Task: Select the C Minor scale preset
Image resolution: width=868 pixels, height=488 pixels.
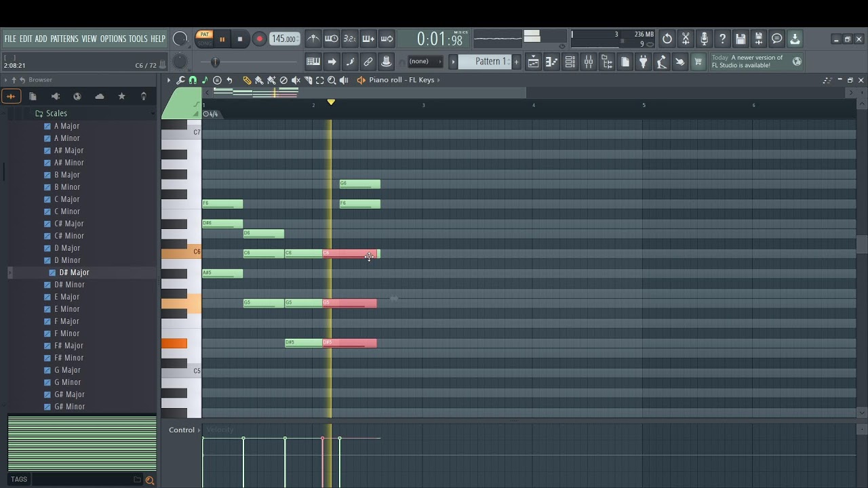Action: tap(66, 211)
